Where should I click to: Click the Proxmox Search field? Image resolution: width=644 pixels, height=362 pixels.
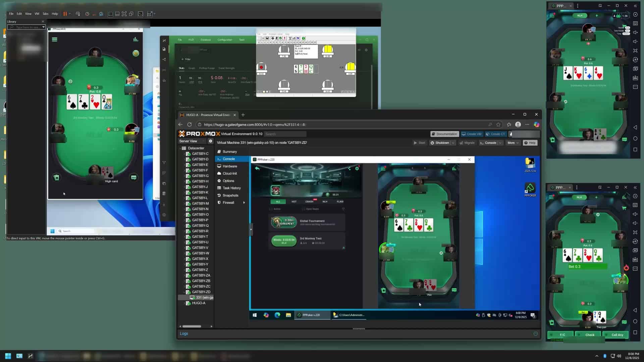285,134
